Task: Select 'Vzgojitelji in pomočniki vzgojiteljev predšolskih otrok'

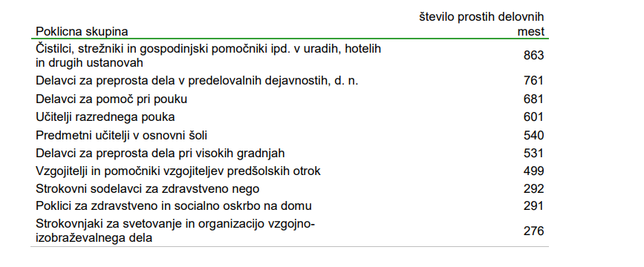Action: 178,171
